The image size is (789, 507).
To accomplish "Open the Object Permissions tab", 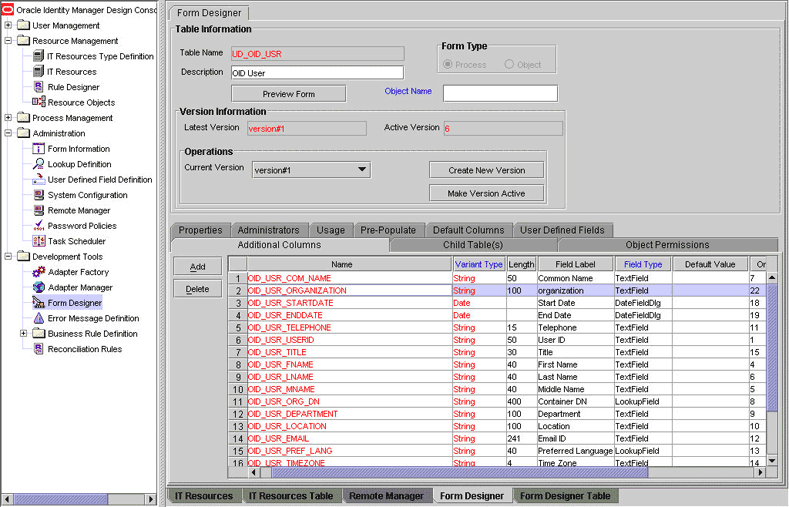I will click(x=667, y=244).
